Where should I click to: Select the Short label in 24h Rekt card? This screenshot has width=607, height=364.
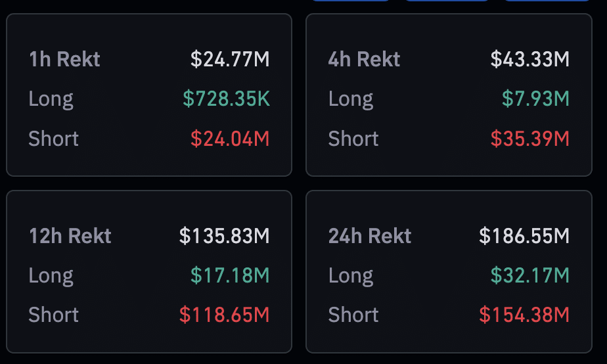(353, 315)
